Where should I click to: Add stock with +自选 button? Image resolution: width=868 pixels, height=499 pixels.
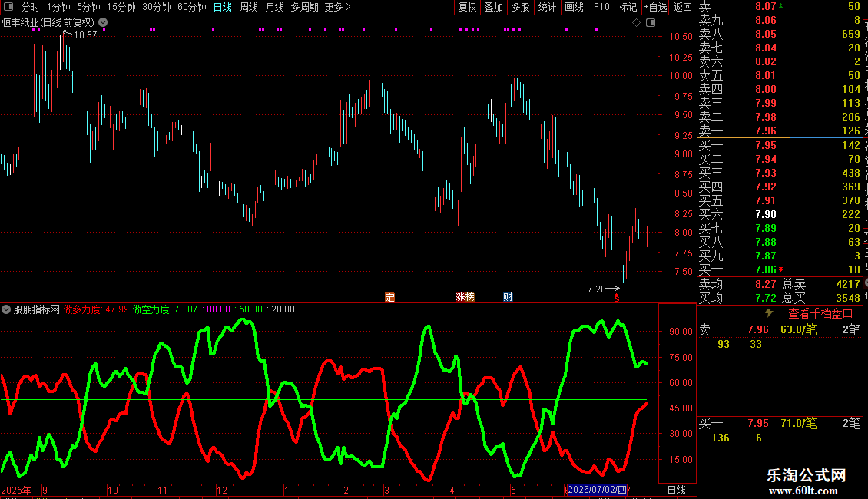pyautogui.click(x=655, y=7)
